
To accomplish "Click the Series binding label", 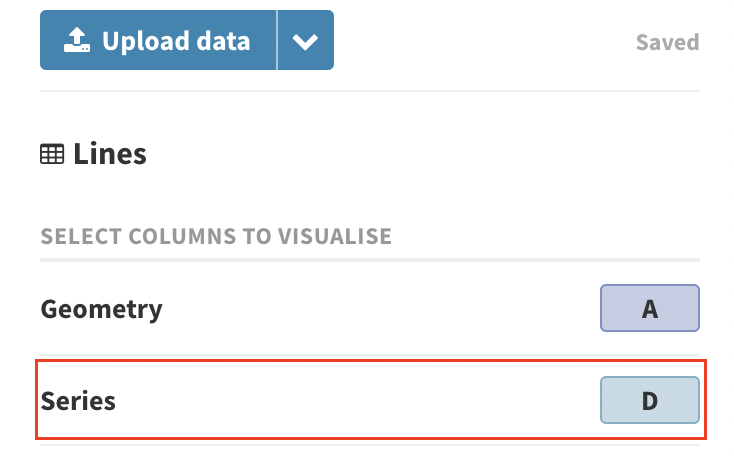I will (x=78, y=401).
